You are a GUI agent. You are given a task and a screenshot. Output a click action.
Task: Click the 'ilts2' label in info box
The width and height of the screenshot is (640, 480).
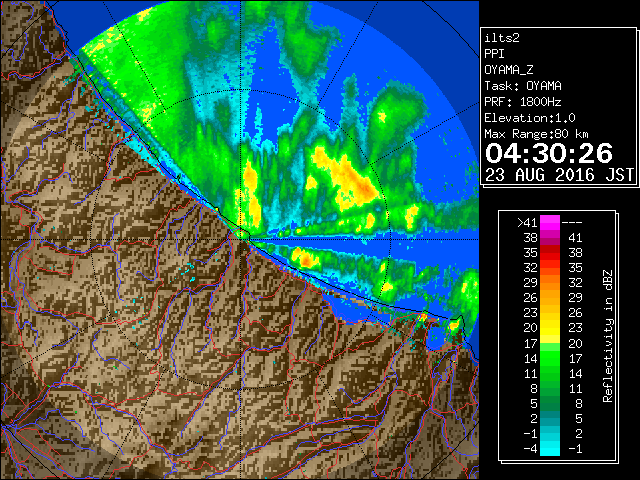pyautogui.click(x=502, y=38)
